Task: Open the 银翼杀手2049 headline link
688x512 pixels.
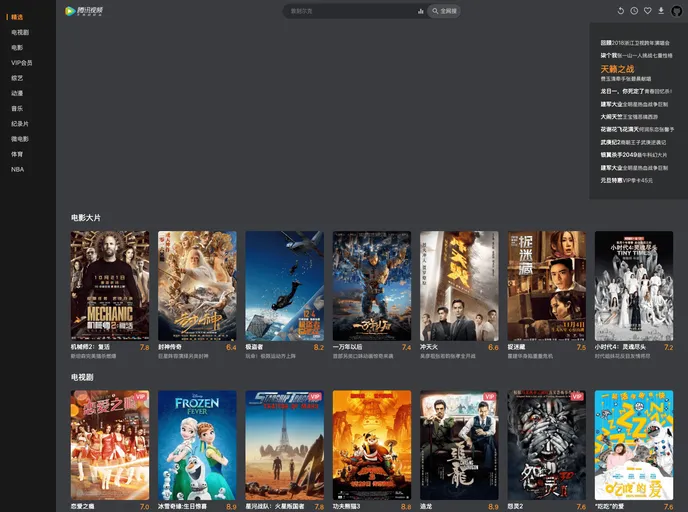Action: [x=634, y=155]
